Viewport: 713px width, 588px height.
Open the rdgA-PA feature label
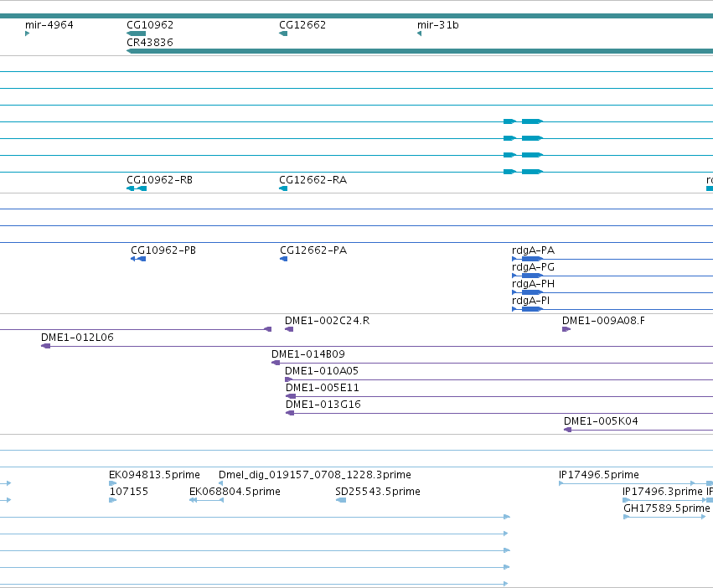coord(533,250)
